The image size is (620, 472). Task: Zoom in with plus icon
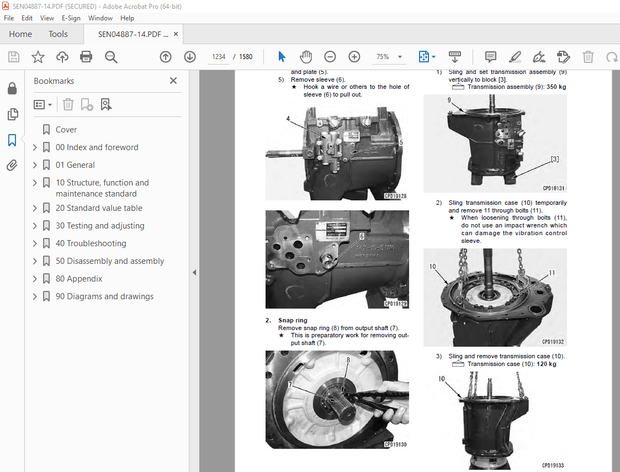(354, 57)
